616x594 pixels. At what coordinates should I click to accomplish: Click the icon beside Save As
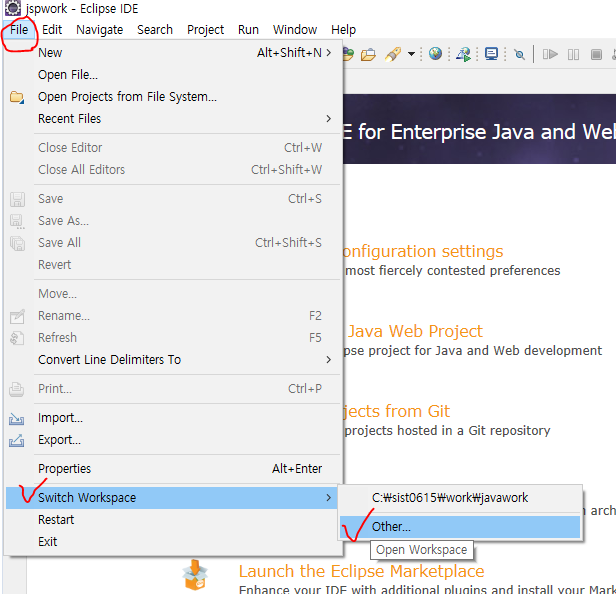(x=17, y=222)
